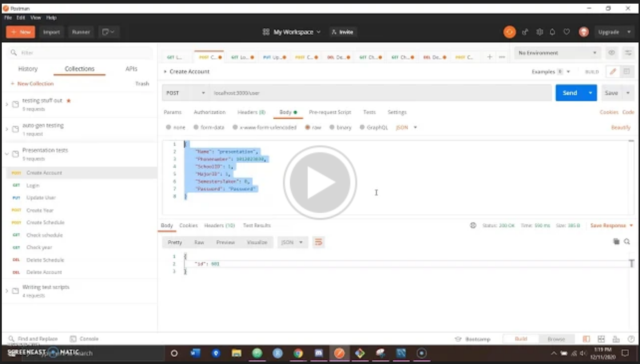This screenshot has width=640, height=364.
Task: Open the View menu in menu bar
Action: 35,17
